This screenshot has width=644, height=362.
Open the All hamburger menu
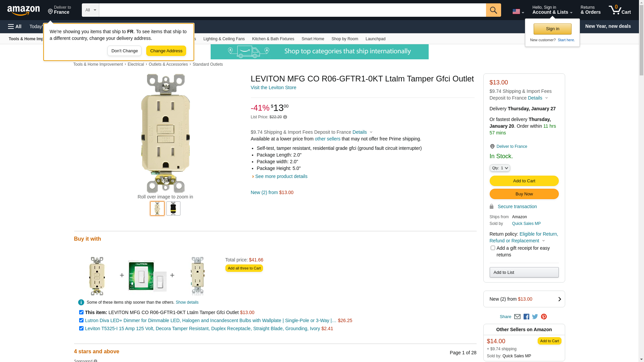click(15, 26)
